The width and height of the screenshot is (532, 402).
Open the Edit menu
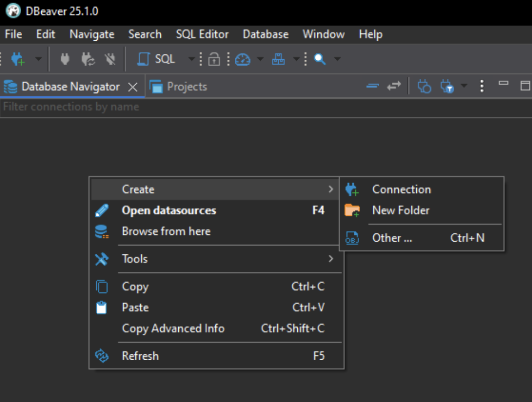pos(45,34)
